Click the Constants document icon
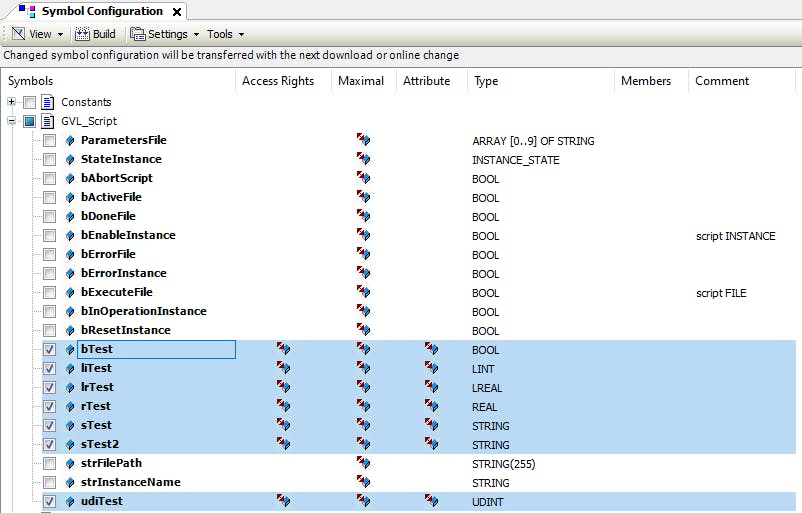Screen dimensions: 802x513 (48, 102)
